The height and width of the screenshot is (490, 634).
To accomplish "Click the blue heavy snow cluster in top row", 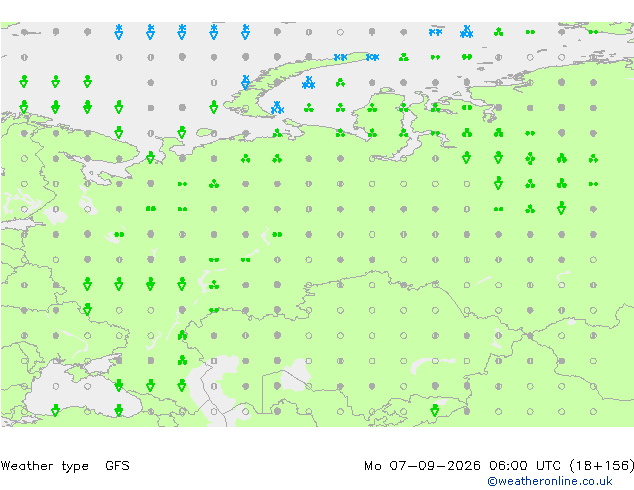I will [467, 32].
